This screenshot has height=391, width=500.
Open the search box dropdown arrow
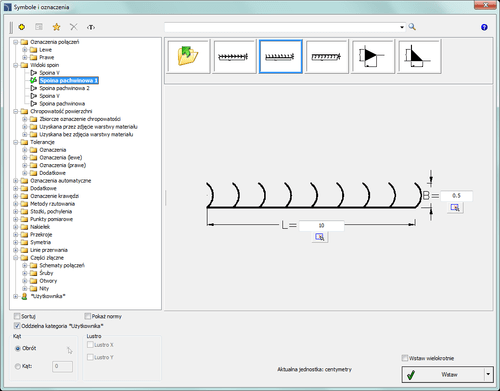pyautogui.click(x=402, y=27)
